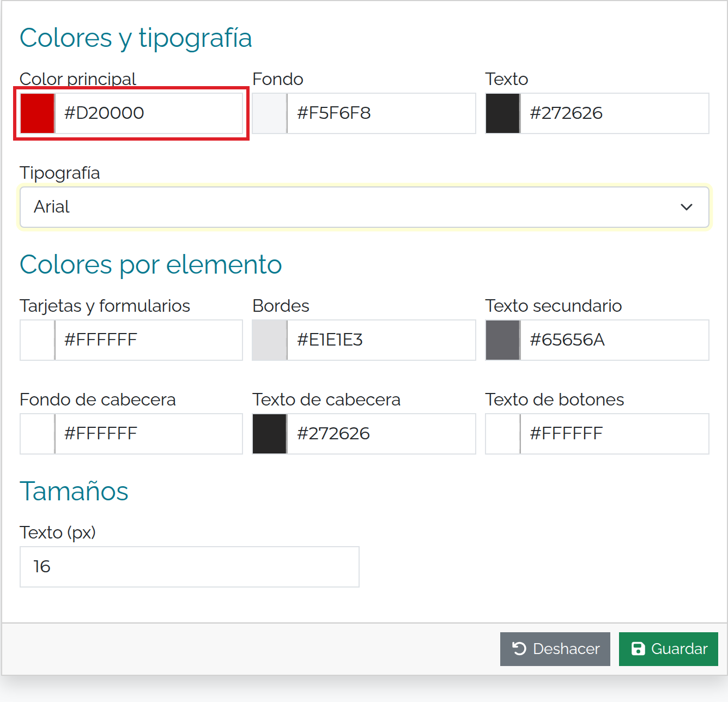Focus the Texto (px) size field

pos(190,567)
